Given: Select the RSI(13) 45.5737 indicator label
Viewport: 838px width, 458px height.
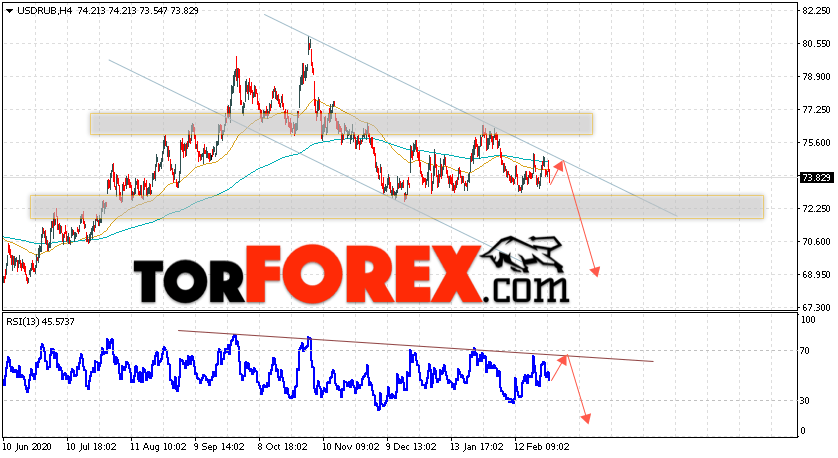Looking at the screenshot, I should 41,322.
